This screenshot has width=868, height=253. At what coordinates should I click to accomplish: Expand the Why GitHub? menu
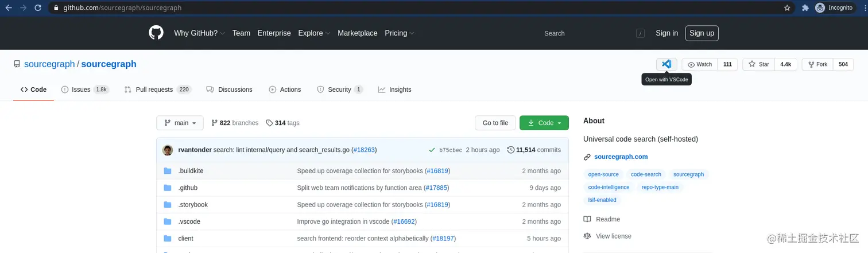tap(199, 33)
